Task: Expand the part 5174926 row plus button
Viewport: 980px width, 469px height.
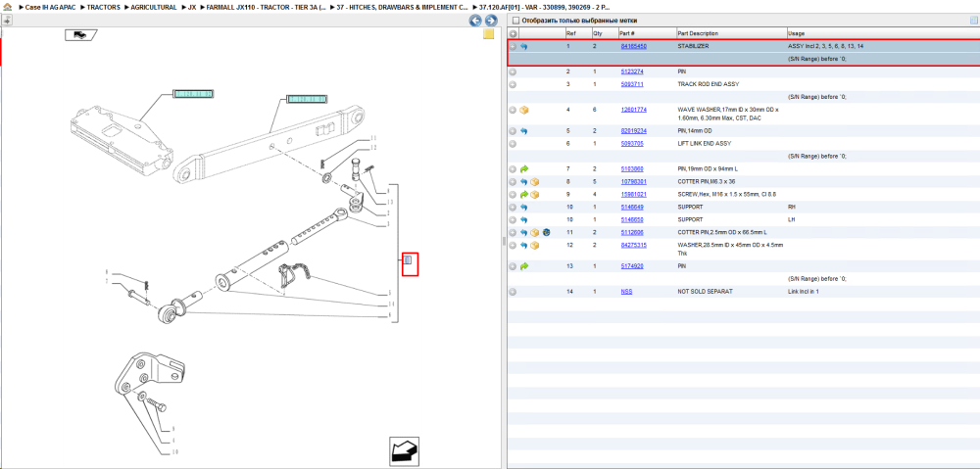Action: [x=513, y=266]
